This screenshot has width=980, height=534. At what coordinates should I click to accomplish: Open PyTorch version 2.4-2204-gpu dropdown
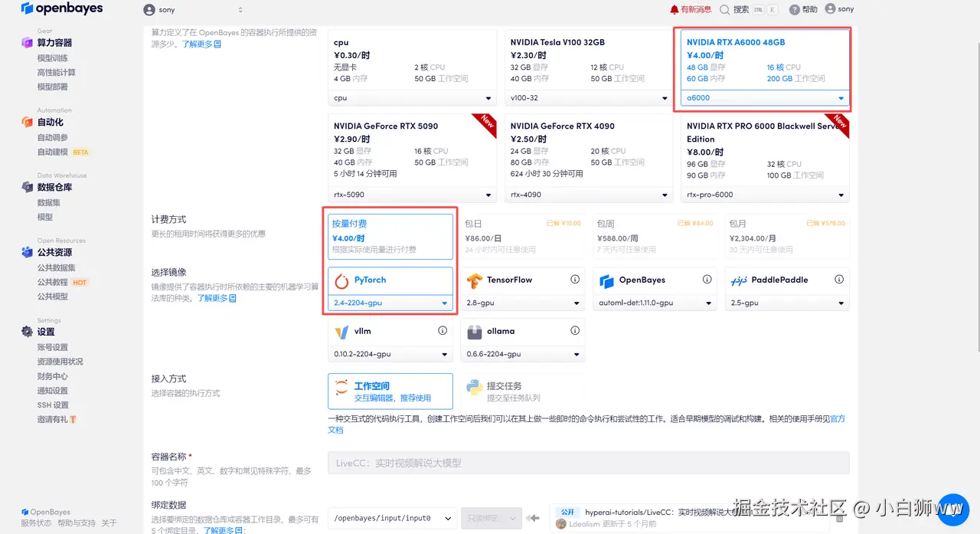pos(390,303)
